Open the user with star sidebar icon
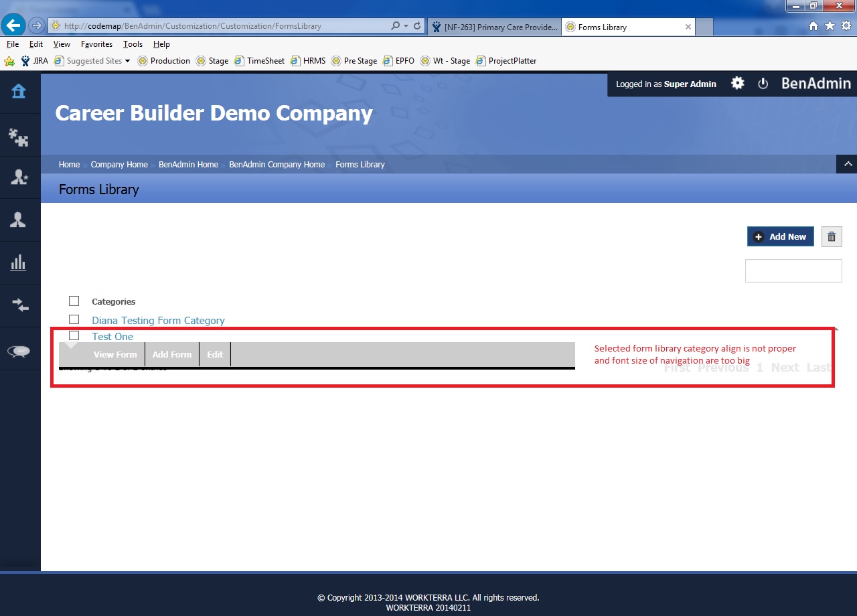This screenshot has width=857, height=616. [19, 177]
